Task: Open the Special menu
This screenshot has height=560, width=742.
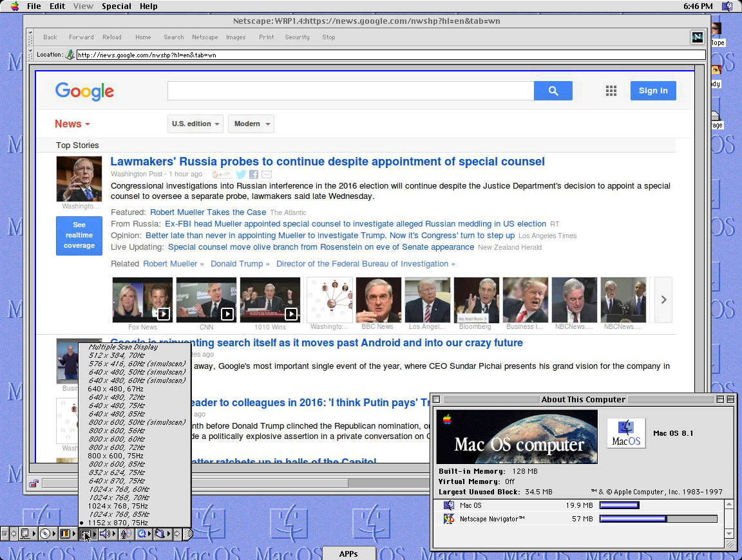Action: pos(117,6)
